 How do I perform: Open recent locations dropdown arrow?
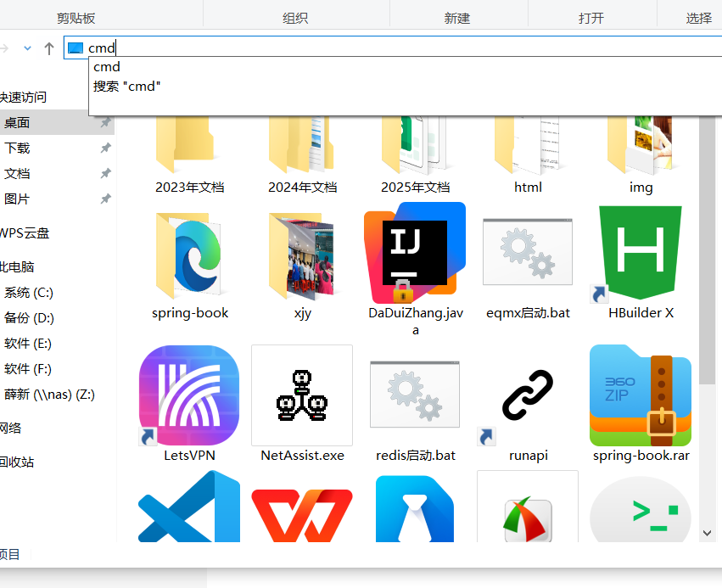(x=28, y=48)
